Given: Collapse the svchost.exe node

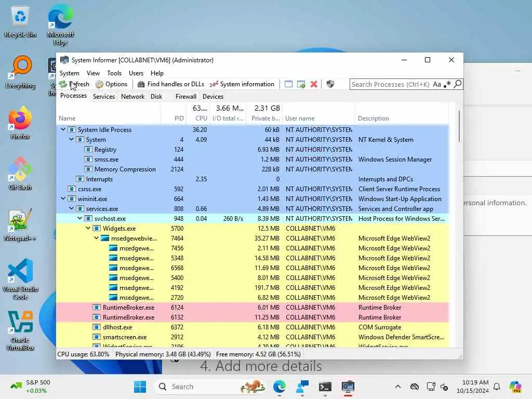Looking at the screenshot, I should click(x=79, y=218).
